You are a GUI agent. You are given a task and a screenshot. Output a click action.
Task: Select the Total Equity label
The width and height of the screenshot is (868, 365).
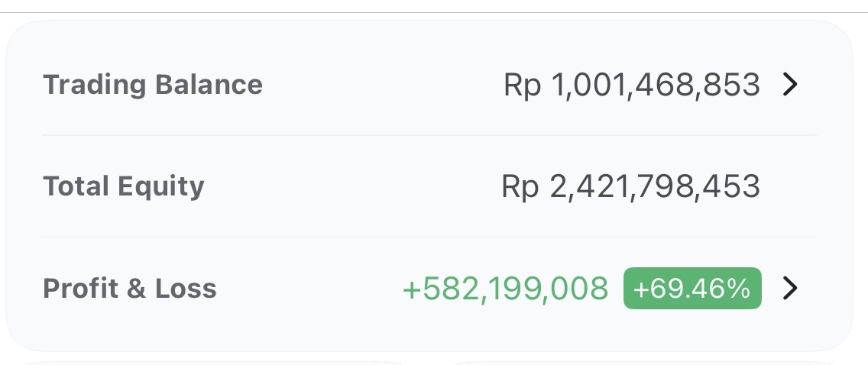point(124,186)
